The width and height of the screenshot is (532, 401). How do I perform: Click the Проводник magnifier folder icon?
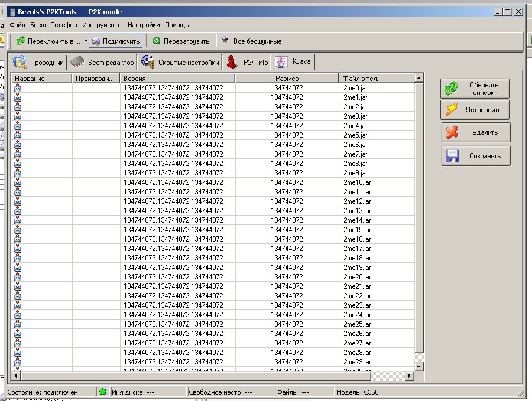(20, 62)
